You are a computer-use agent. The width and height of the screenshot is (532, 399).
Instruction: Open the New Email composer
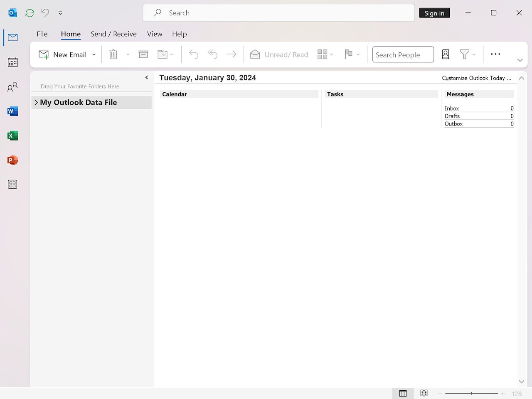click(65, 54)
